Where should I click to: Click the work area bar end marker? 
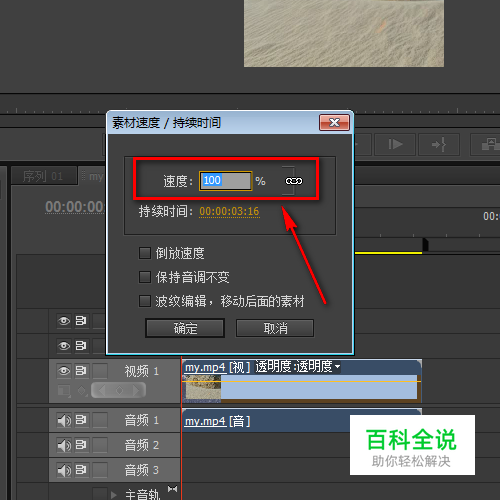(425, 244)
